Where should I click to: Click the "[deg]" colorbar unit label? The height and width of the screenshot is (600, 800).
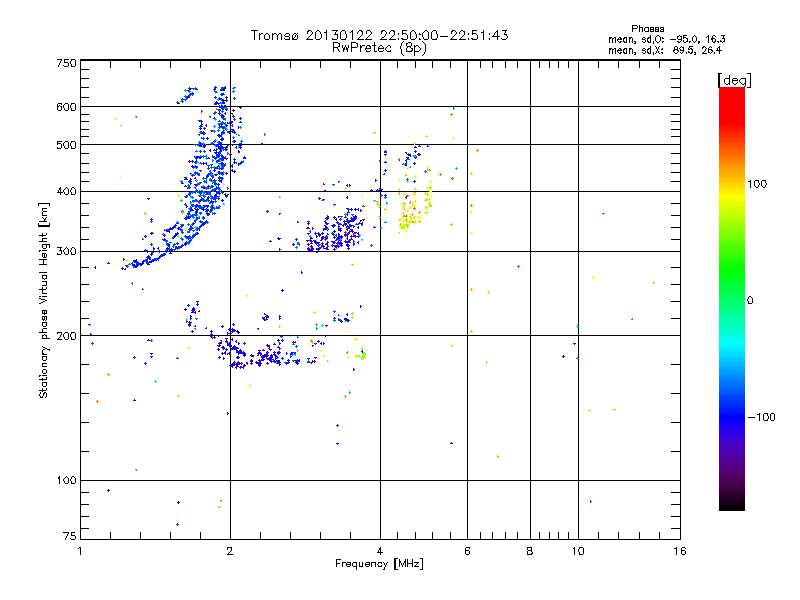click(x=734, y=80)
